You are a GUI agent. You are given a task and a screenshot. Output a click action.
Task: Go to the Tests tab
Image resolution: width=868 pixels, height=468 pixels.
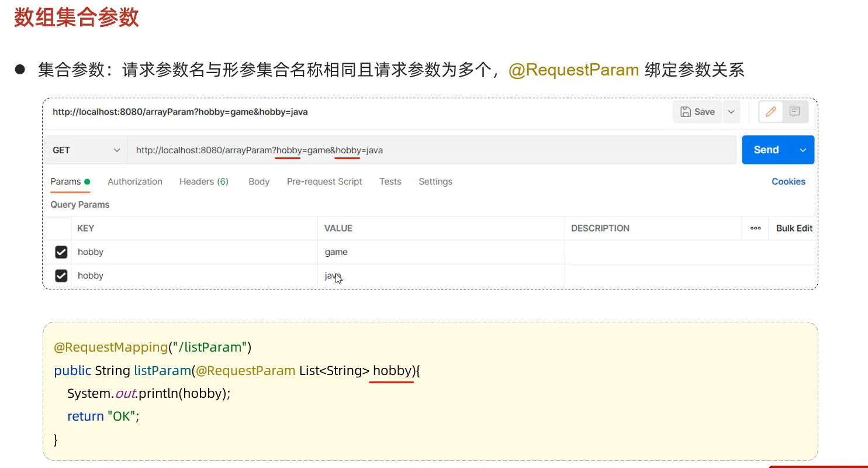[390, 182]
